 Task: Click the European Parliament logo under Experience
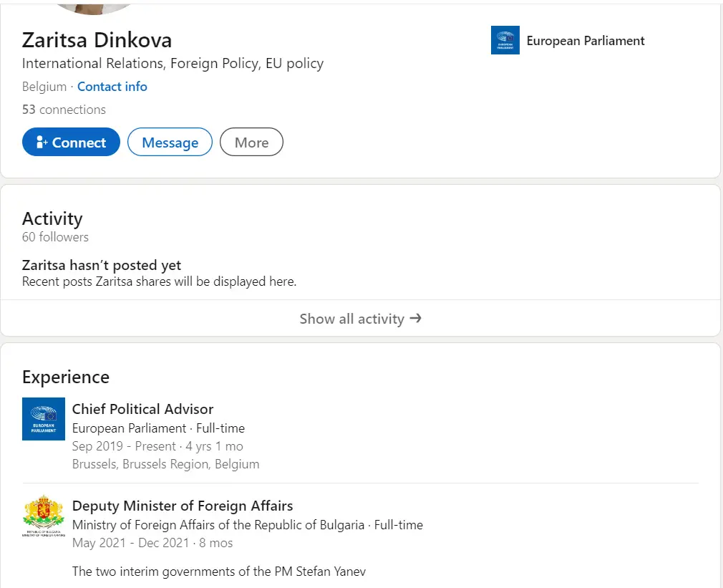(44, 419)
